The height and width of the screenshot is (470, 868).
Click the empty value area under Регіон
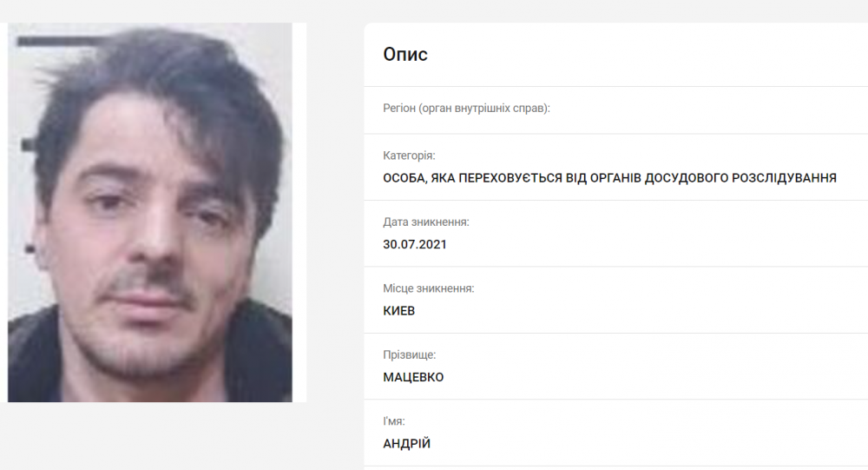click(615, 124)
